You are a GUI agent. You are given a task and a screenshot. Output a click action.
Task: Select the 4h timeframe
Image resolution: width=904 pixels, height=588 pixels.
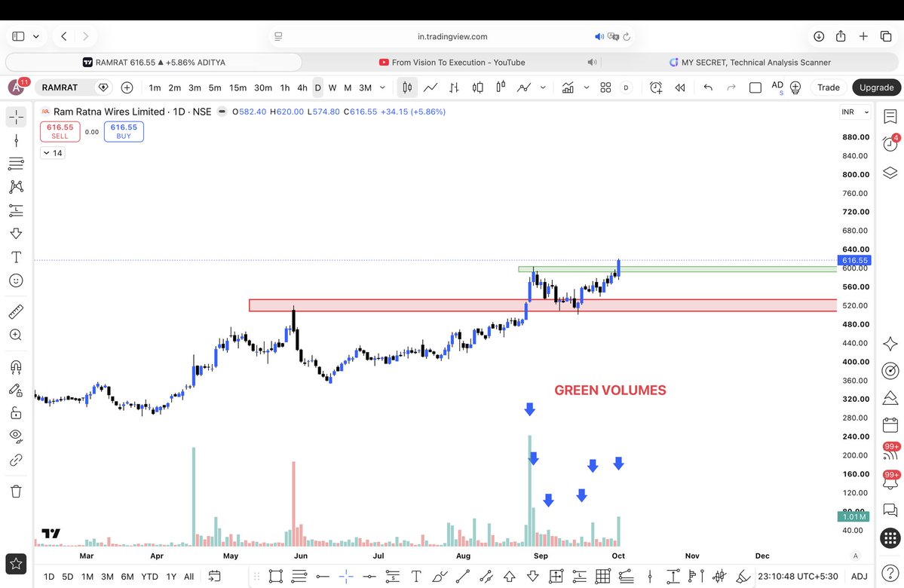(302, 87)
